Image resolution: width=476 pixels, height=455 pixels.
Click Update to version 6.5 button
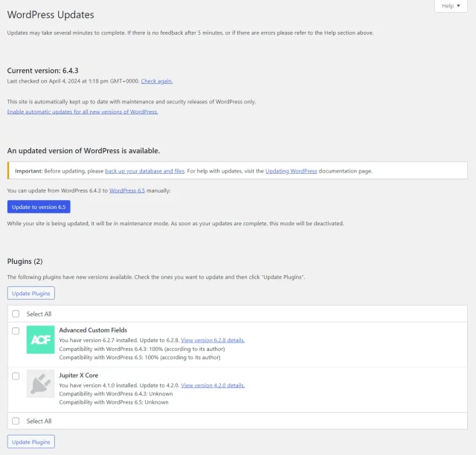[39, 207]
